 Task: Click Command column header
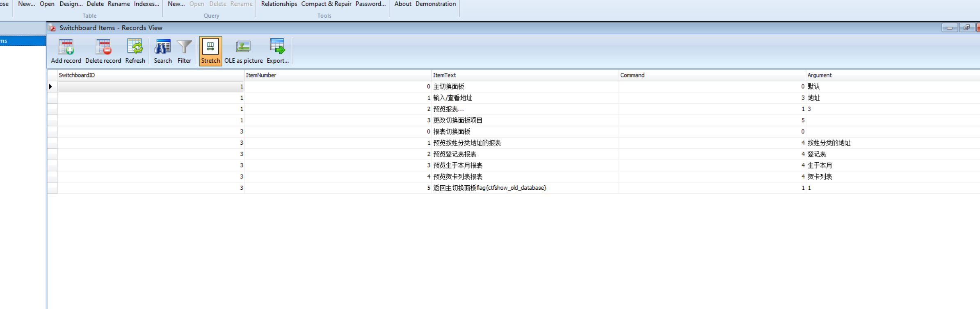tap(712, 75)
